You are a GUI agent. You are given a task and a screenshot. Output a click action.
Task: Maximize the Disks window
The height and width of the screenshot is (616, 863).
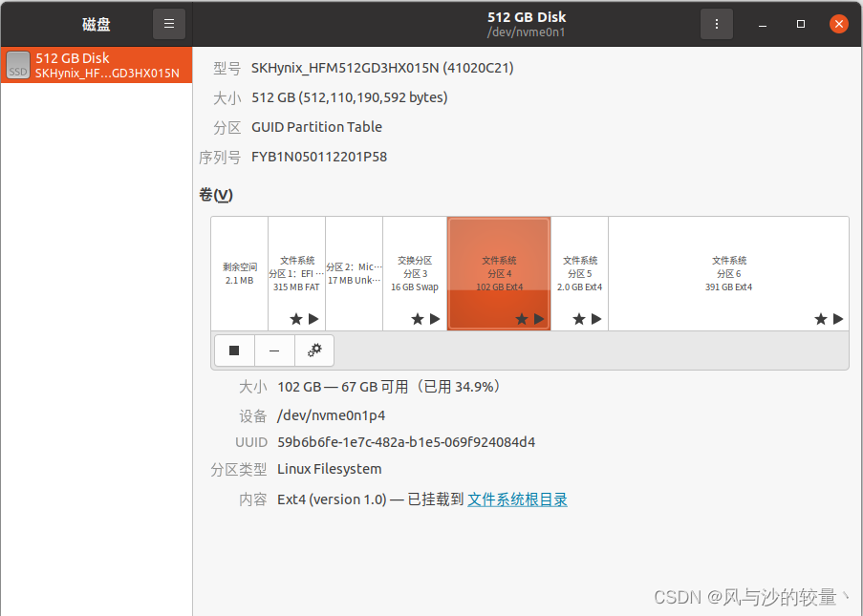[801, 24]
